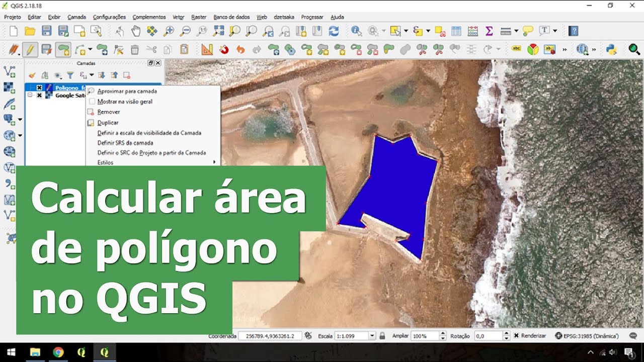Open the Vetor menu
Image resolution: width=644 pixels, height=362 pixels.
click(178, 17)
